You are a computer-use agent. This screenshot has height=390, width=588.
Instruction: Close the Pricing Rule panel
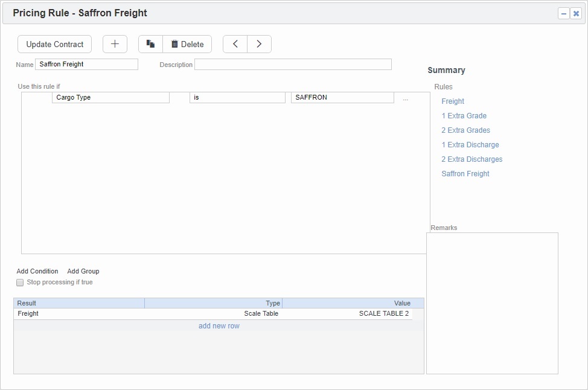[576, 13]
